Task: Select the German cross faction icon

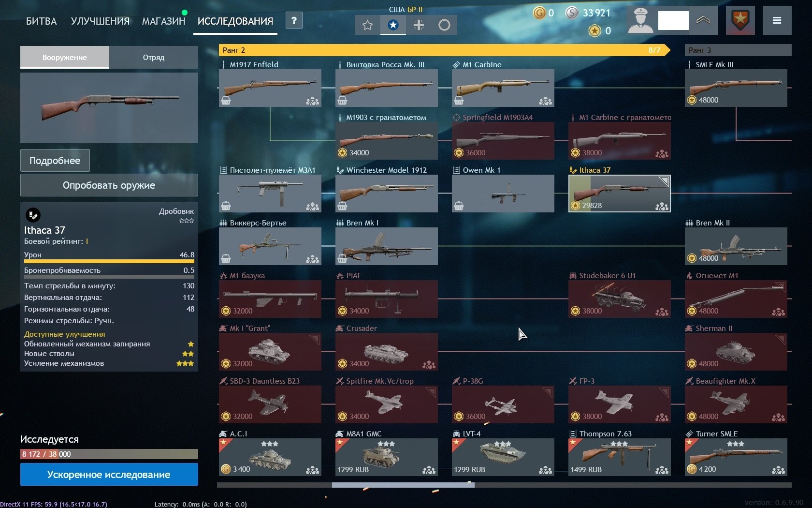Action: pos(419,25)
